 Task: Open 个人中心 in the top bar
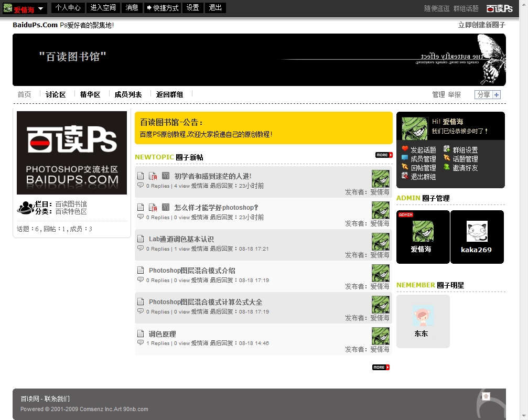[68, 7]
